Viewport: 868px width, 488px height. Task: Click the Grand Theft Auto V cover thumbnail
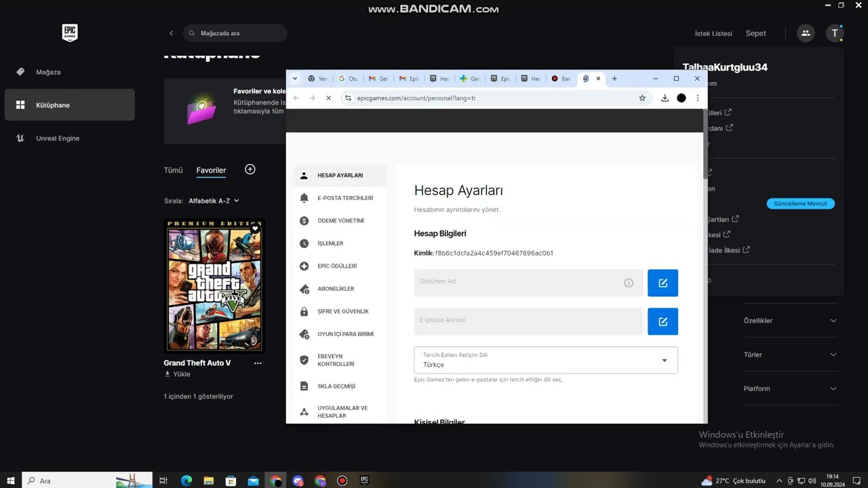(x=214, y=286)
